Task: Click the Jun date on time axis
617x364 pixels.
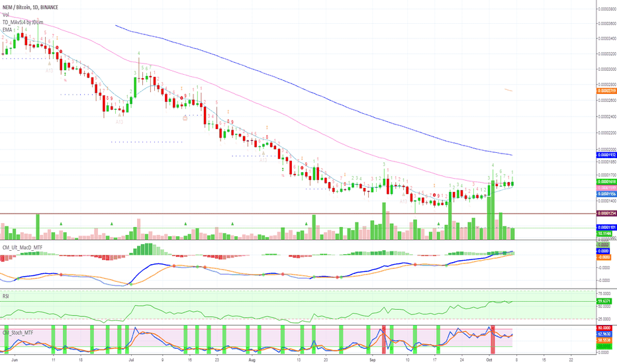Action: [15, 359]
